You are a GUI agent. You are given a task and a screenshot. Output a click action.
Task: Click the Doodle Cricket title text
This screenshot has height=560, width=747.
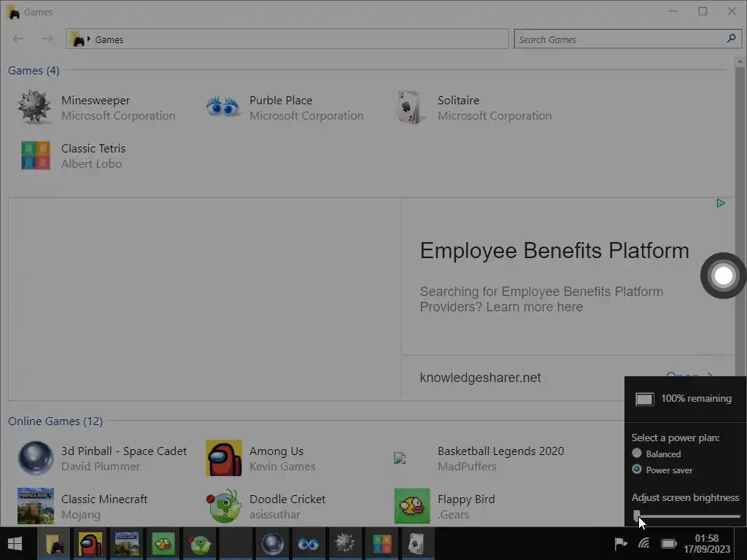coord(287,499)
